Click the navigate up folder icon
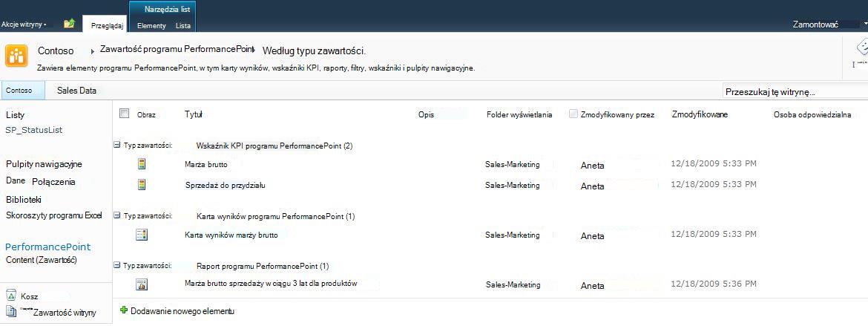 [69, 23]
